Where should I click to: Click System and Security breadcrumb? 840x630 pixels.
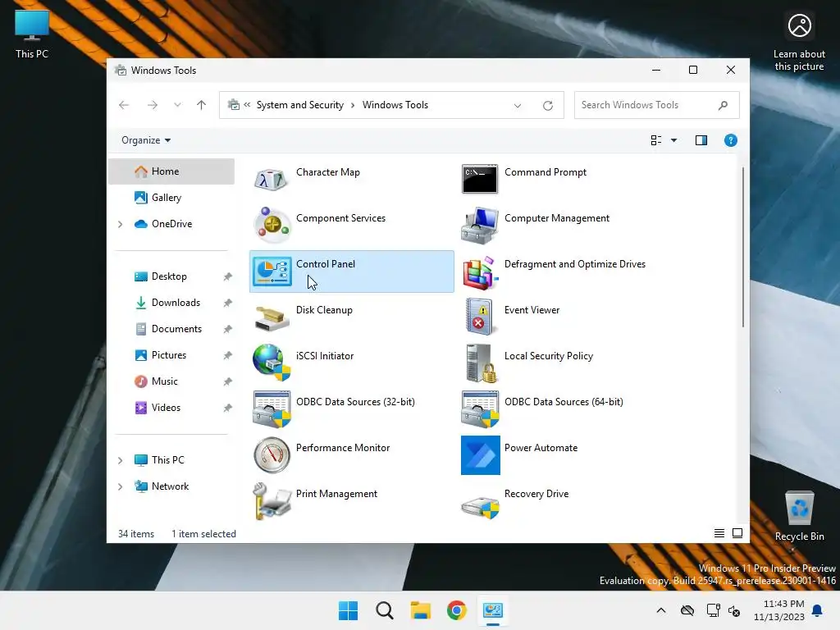click(x=300, y=105)
